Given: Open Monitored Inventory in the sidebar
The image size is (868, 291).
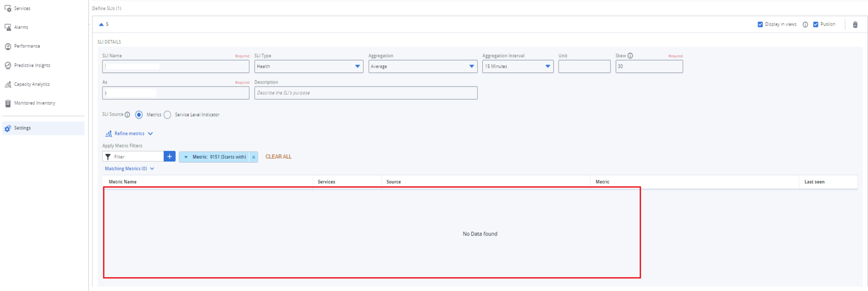Looking at the screenshot, I should pos(34,103).
